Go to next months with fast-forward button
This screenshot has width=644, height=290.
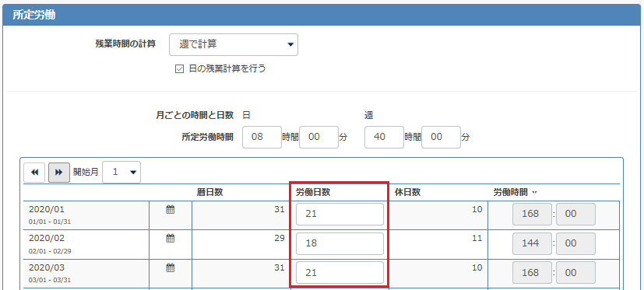pos(58,173)
